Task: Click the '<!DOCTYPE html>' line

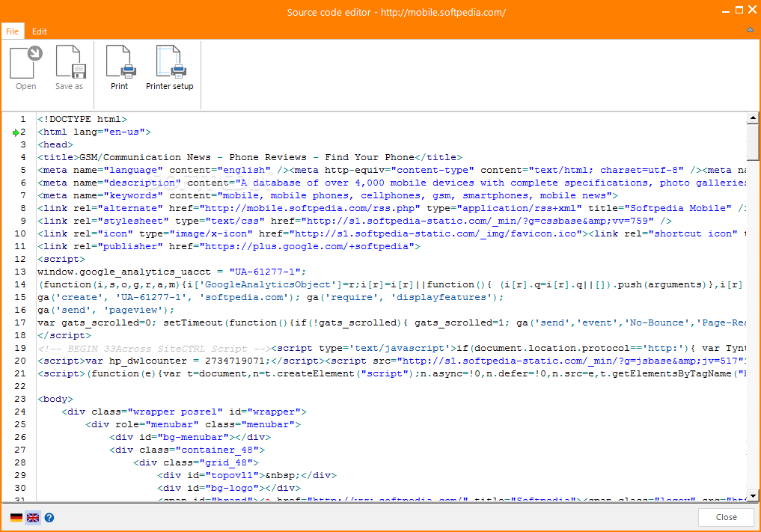Action: (x=82, y=119)
